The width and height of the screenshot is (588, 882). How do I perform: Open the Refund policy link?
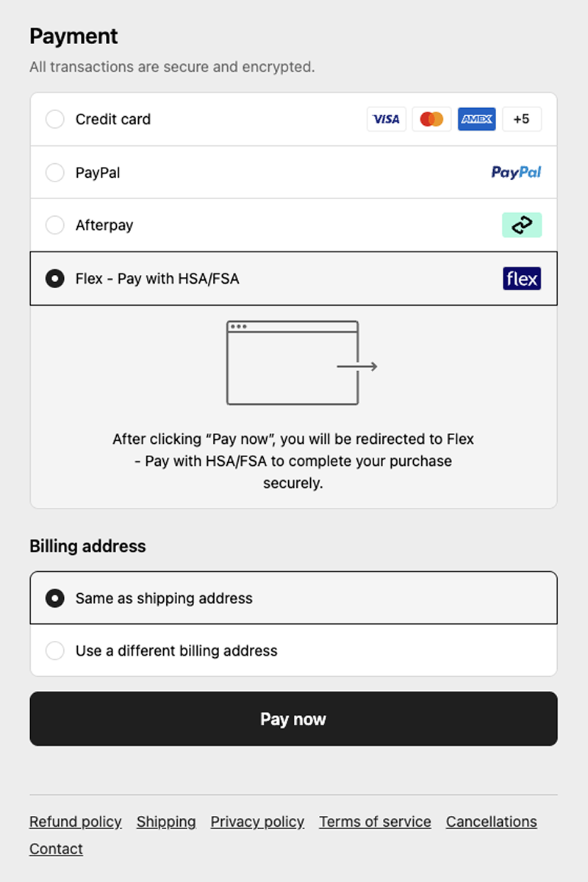click(75, 822)
